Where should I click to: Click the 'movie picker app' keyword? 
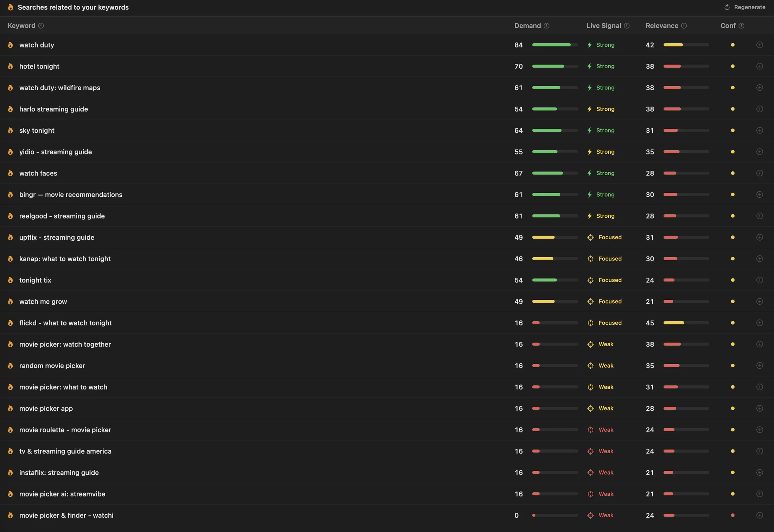coord(46,408)
